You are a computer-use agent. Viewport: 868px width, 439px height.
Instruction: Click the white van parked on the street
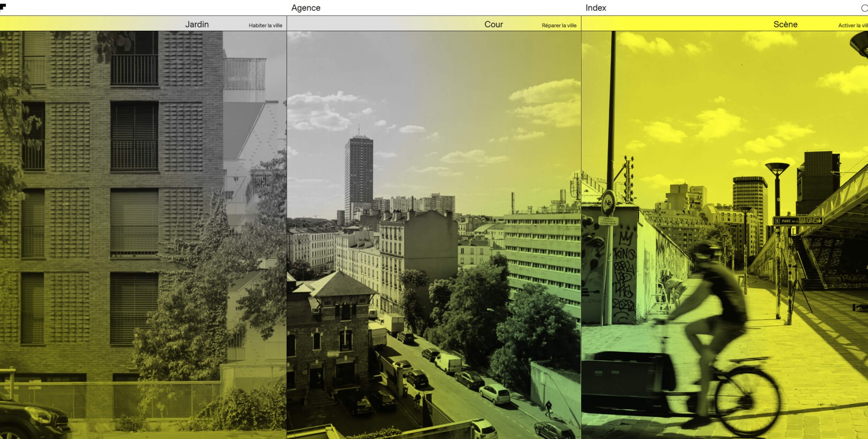tap(448, 363)
